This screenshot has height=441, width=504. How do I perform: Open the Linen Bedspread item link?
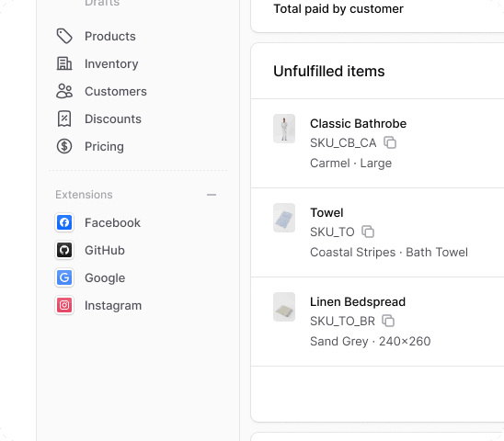click(x=358, y=301)
